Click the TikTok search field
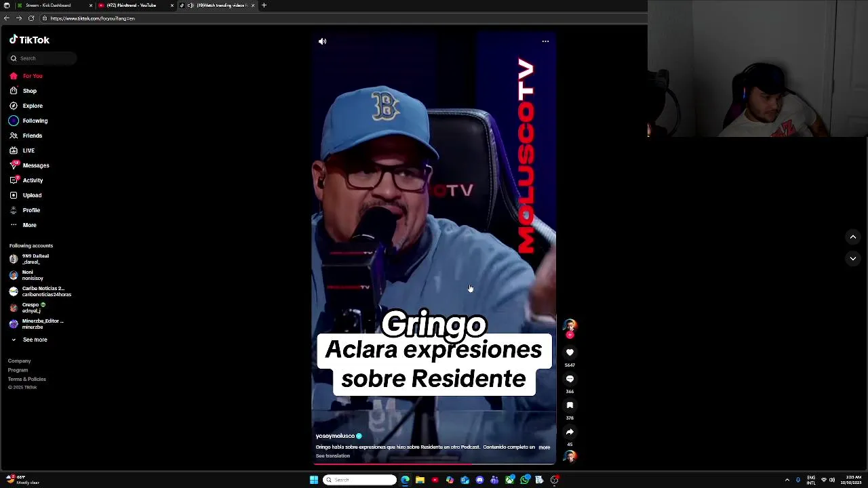The image size is (868, 488). [43, 58]
